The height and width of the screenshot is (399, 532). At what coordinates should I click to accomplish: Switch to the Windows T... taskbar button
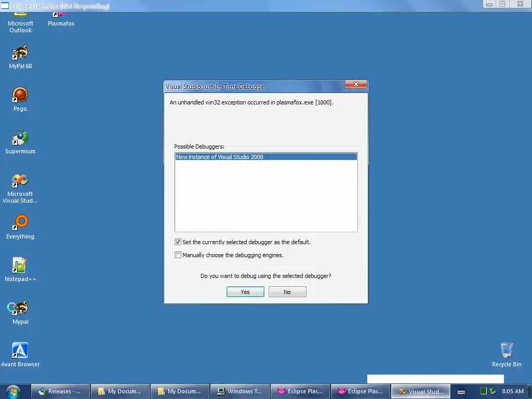pos(240,391)
